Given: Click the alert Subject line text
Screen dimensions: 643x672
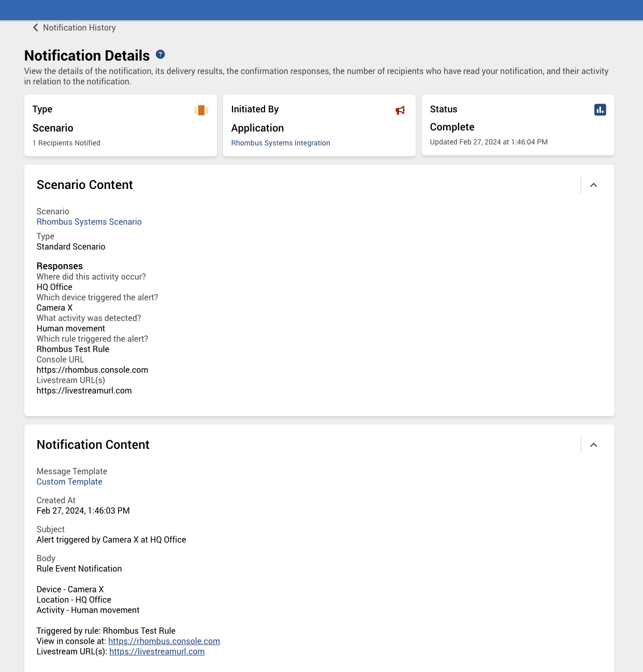Looking at the screenshot, I should pos(111,539).
